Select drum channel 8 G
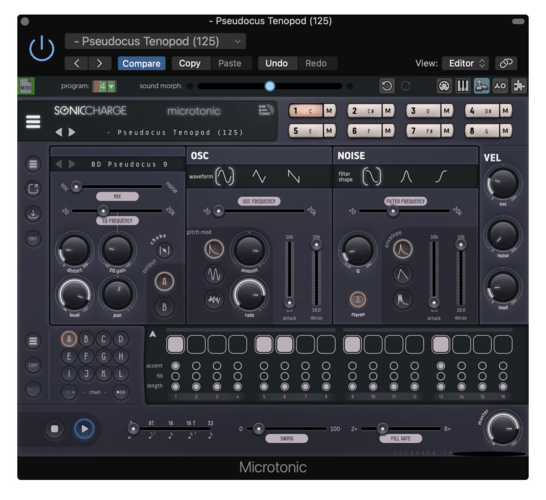This screenshot has height=500, width=546. pos(482,131)
